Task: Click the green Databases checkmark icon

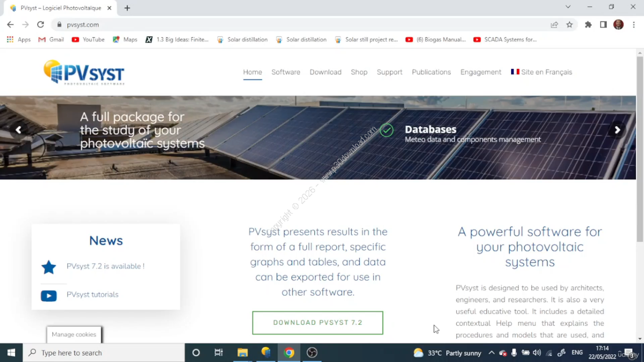Action: [x=386, y=130]
